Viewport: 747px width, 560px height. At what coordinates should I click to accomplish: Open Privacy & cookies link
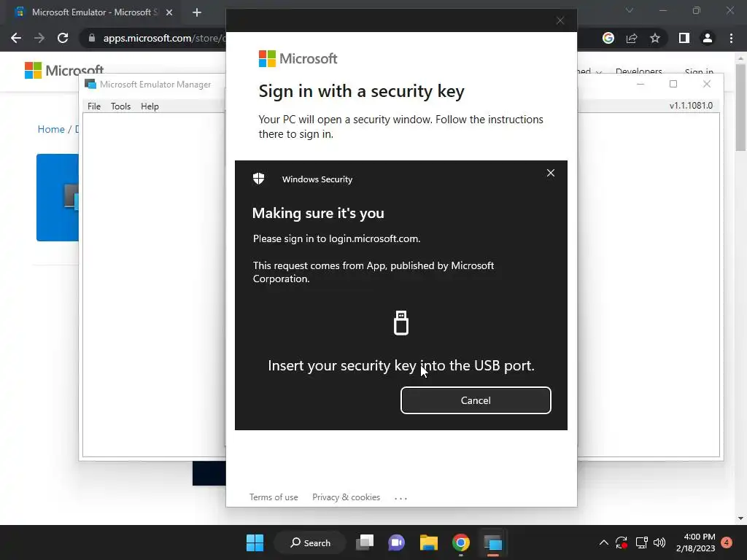[346, 497]
